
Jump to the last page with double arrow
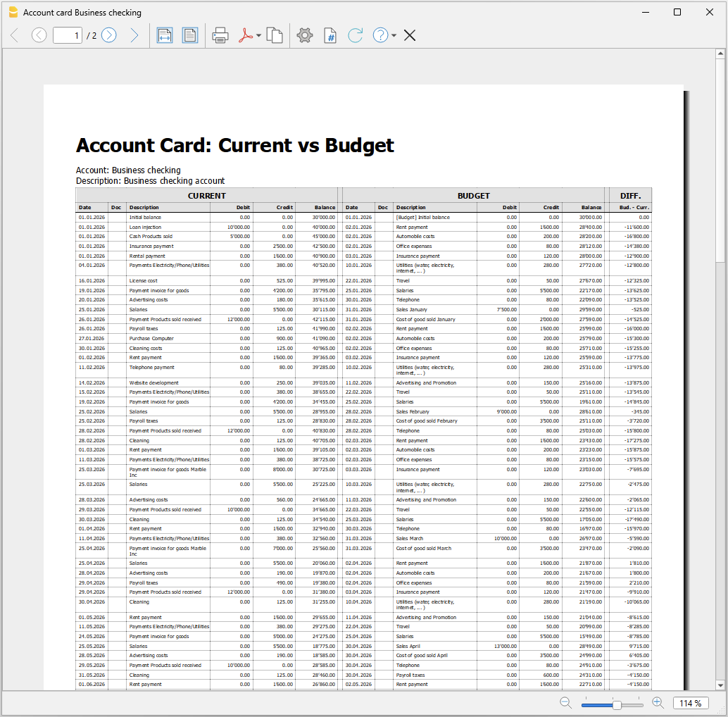(135, 35)
